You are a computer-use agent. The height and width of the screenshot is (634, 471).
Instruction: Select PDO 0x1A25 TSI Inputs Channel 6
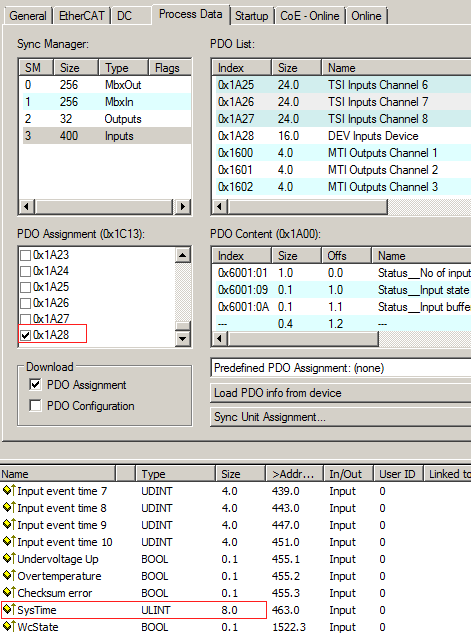click(342, 85)
